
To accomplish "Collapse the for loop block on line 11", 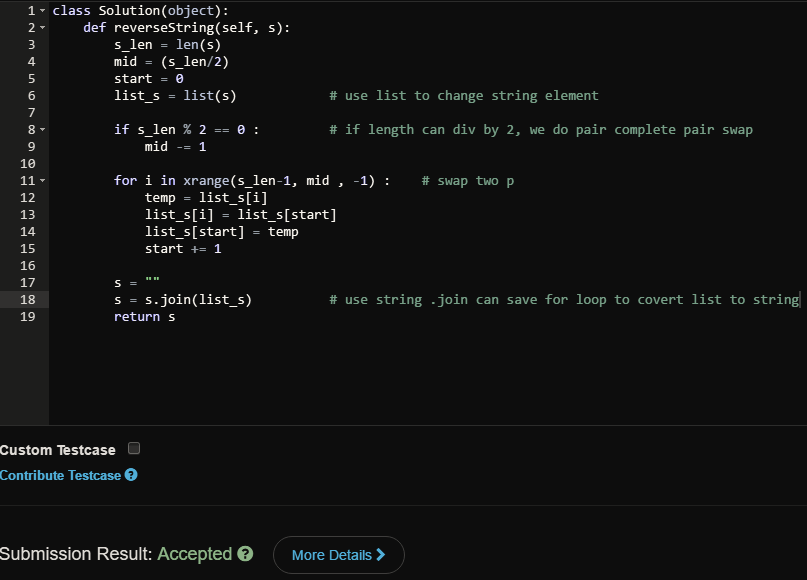I will tap(42, 180).
